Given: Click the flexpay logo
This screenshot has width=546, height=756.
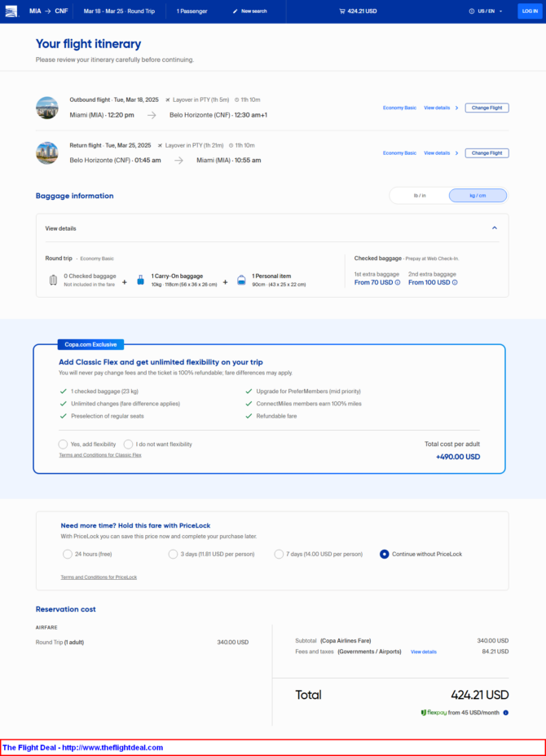Looking at the screenshot, I should [x=434, y=713].
